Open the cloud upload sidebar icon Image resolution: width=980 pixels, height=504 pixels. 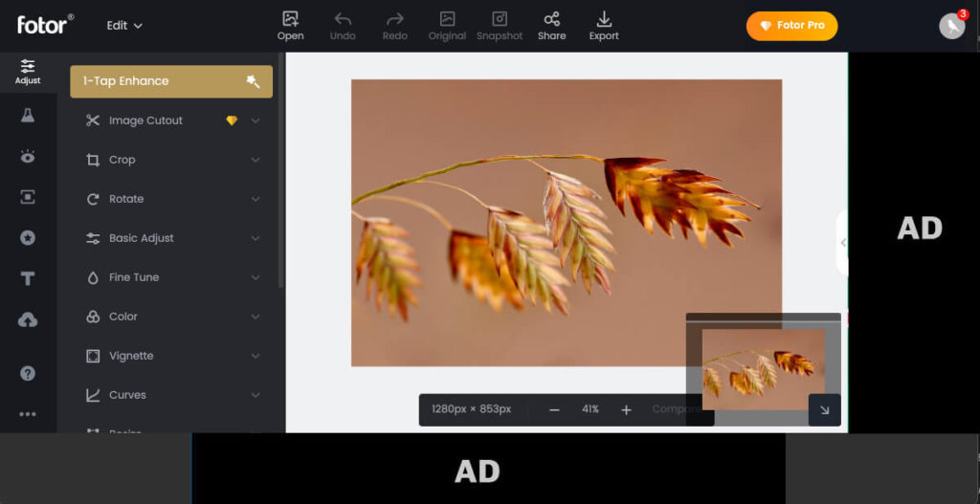tap(28, 319)
